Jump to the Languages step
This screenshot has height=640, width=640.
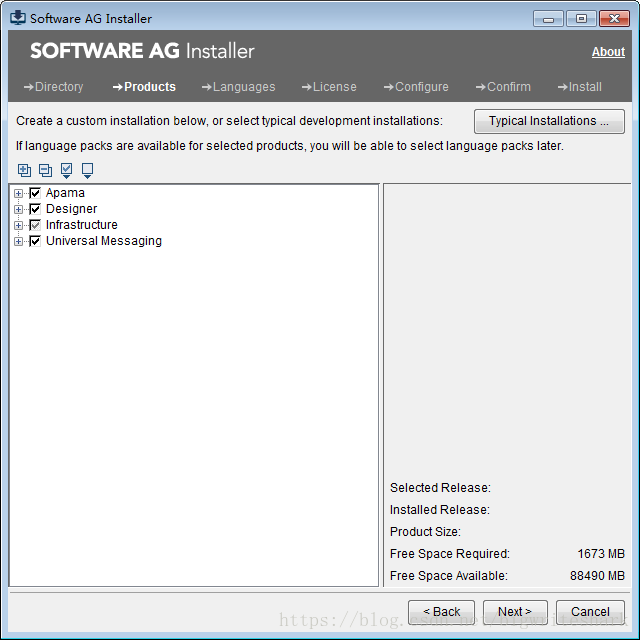pyautogui.click(x=238, y=87)
